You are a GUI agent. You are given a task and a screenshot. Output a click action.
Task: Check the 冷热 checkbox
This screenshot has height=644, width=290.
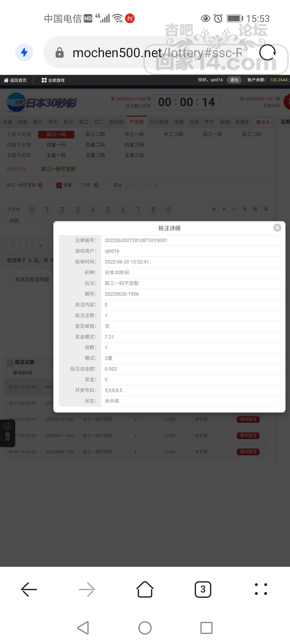point(78,185)
